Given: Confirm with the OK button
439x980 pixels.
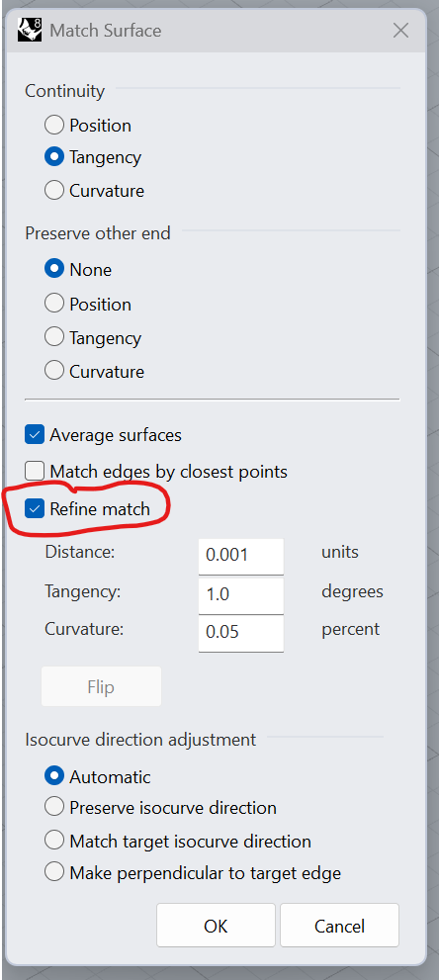Looking at the screenshot, I should pyautogui.click(x=217, y=925).
